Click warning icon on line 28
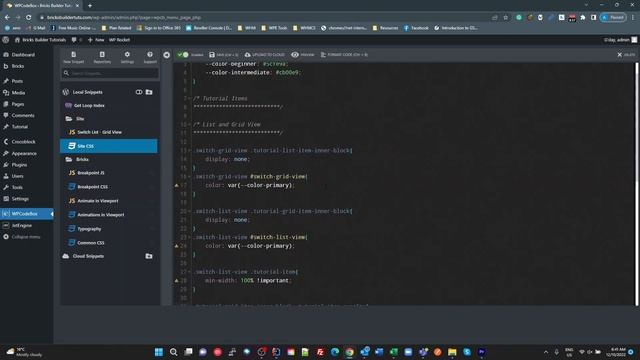The width and height of the screenshot is (640, 360). [x=177, y=281]
